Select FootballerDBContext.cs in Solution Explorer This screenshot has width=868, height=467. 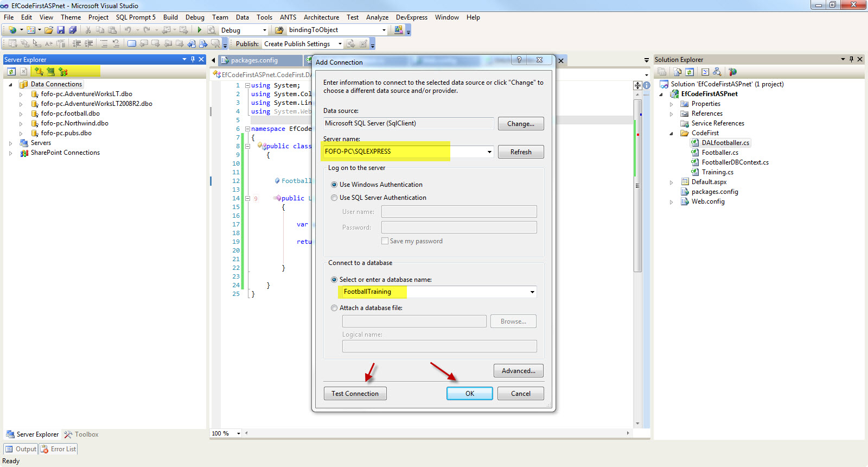(x=735, y=162)
